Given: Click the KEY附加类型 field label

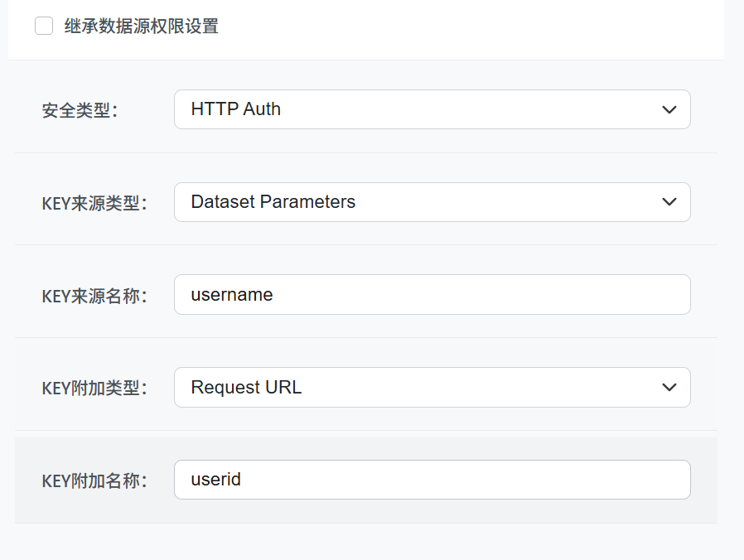Looking at the screenshot, I should click(94, 389).
